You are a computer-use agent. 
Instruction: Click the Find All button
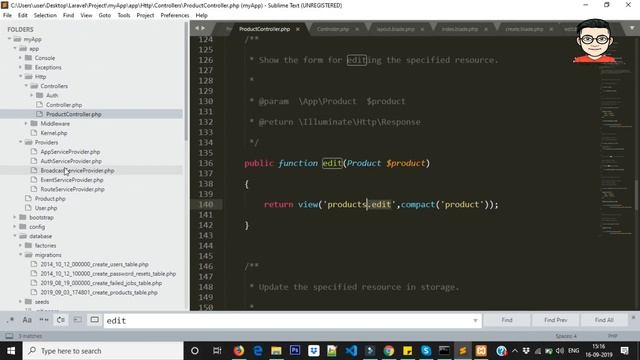(x=604, y=320)
